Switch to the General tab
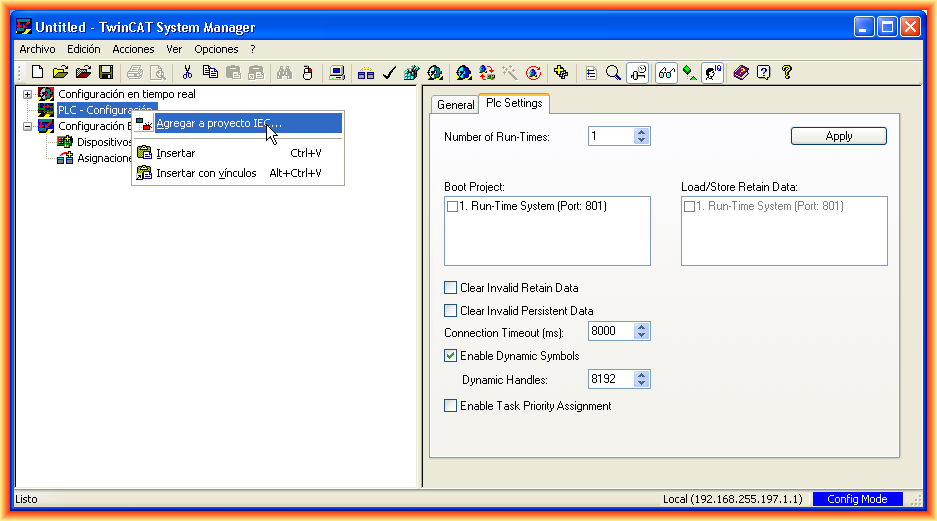Screen dimensions: 937x521 [x=455, y=105]
